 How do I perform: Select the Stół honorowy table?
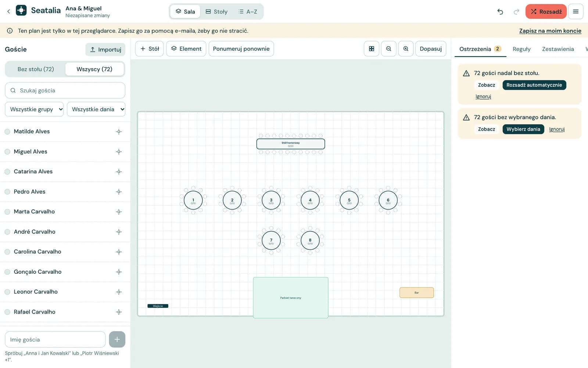[x=291, y=144]
